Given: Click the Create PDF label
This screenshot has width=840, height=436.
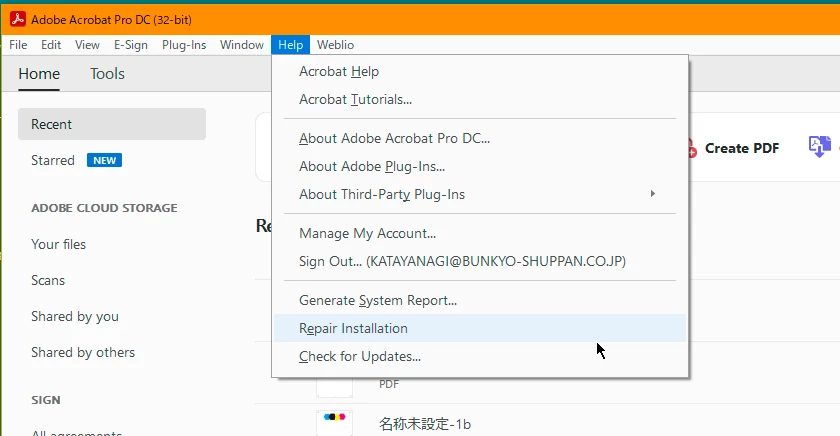Looking at the screenshot, I should click(x=742, y=148).
